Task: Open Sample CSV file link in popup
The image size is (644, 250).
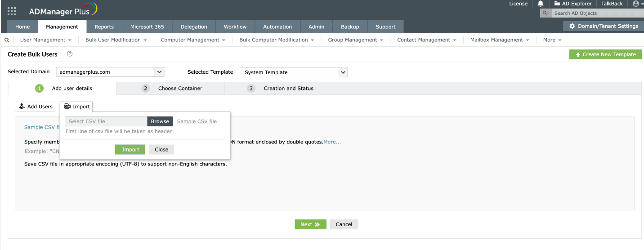Action: point(197,121)
